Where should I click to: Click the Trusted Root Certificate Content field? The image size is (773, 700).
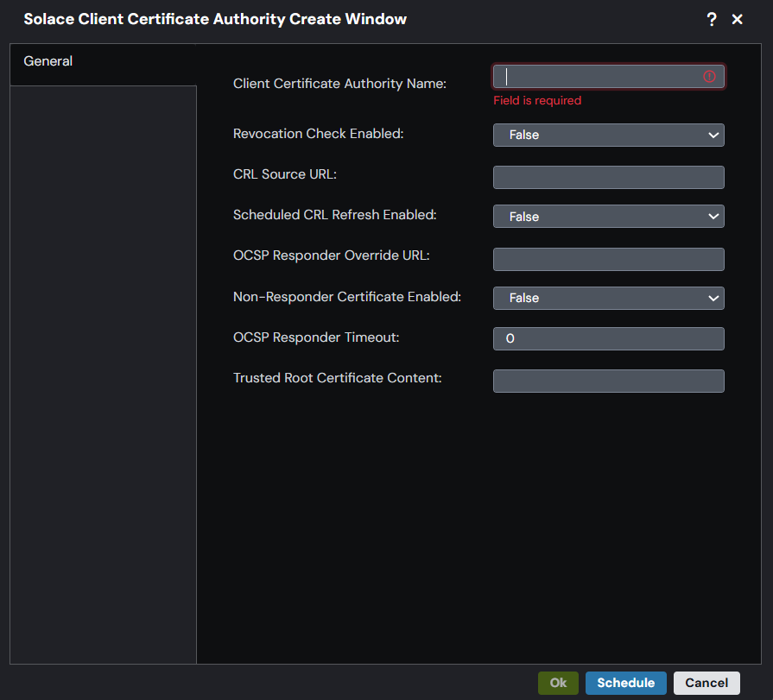pyautogui.click(x=608, y=381)
